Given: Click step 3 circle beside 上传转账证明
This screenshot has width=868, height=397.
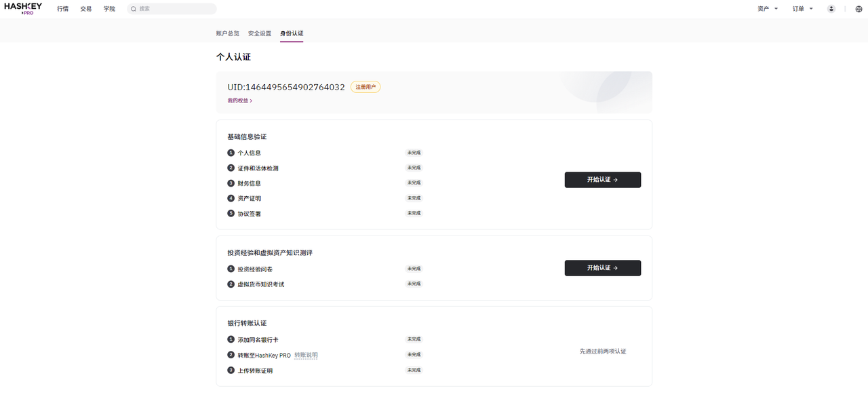Looking at the screenshot, I should (231, 371).
